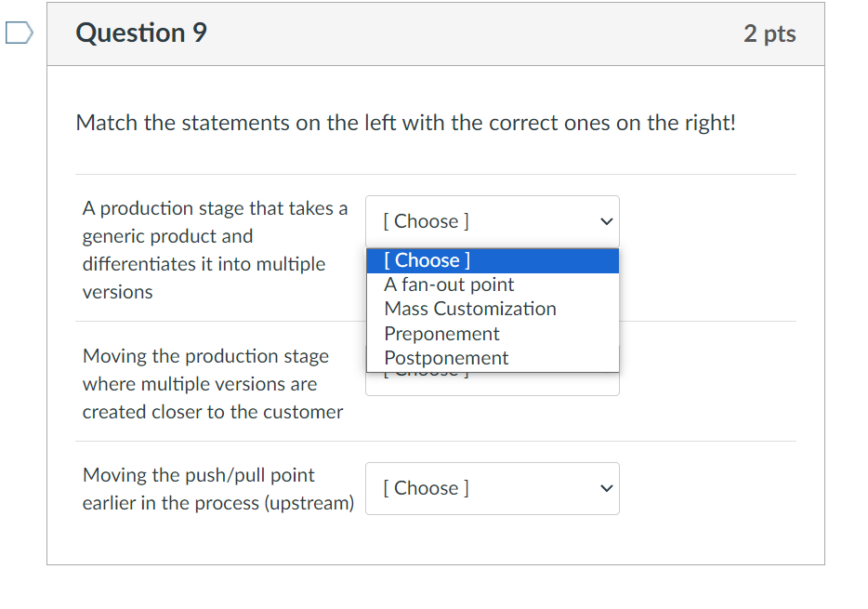The width and height of the screenshot is (868, 609).
Task: Choose 'Preponement' from the dropdown options
Action: click(441, 333)
